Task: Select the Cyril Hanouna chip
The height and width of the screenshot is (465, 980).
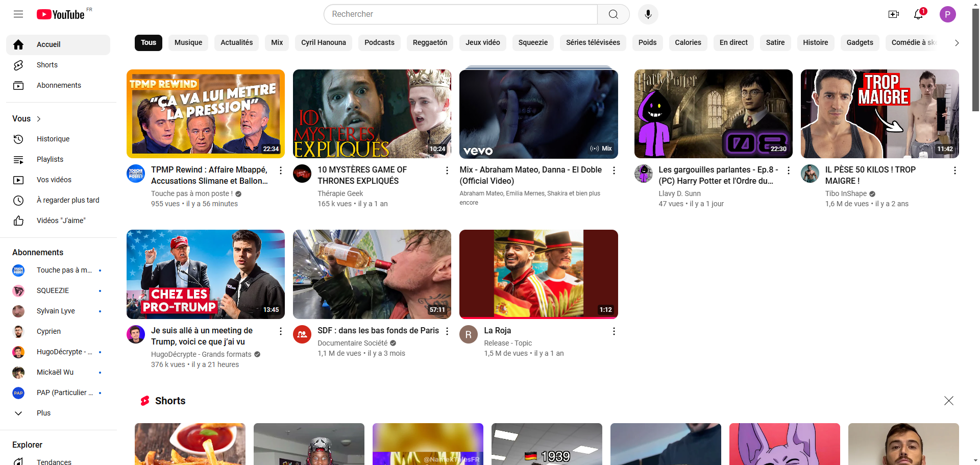Action: point(324,43)
